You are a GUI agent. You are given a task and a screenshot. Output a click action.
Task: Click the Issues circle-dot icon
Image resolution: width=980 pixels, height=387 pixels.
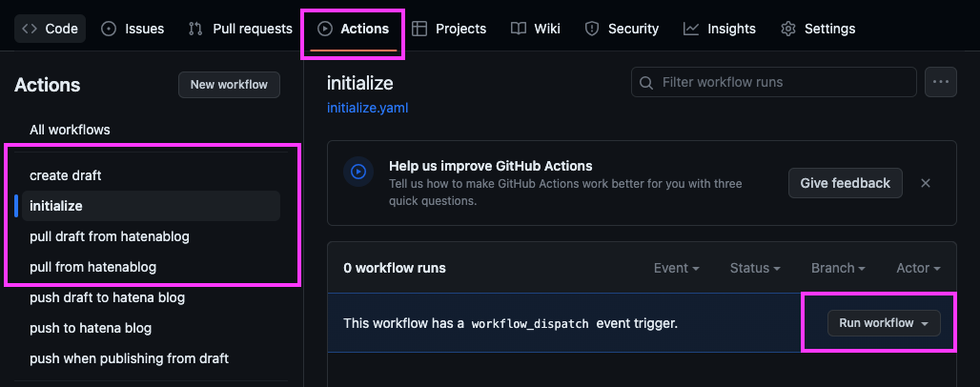click(109, 29)
